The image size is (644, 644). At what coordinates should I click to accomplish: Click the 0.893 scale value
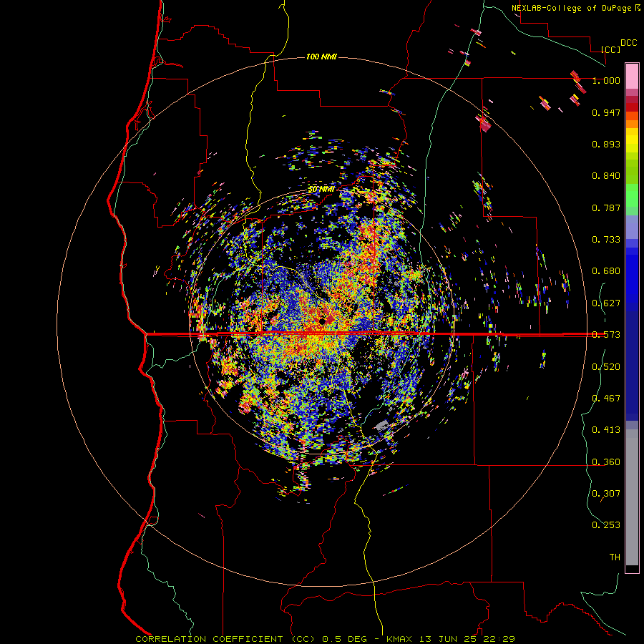tap(606, 144)
